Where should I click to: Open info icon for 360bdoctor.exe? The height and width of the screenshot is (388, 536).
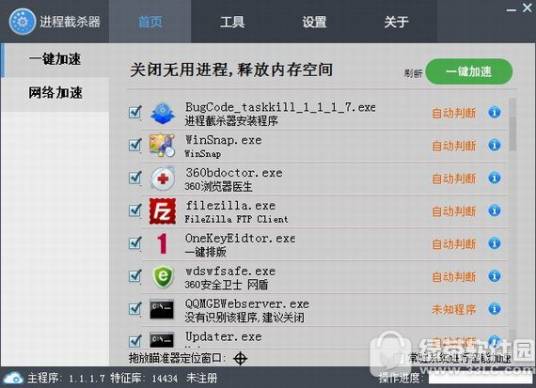pos(494,178)
